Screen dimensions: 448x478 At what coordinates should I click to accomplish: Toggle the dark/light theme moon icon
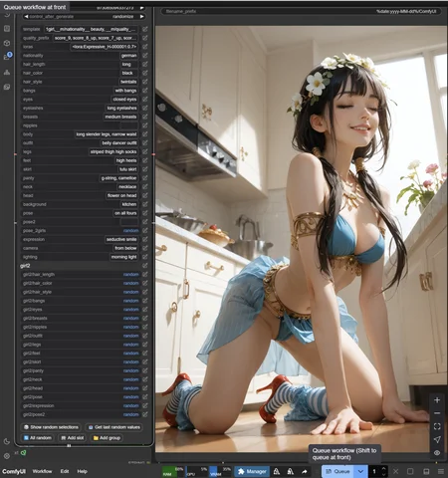click(x=7, y=441)
